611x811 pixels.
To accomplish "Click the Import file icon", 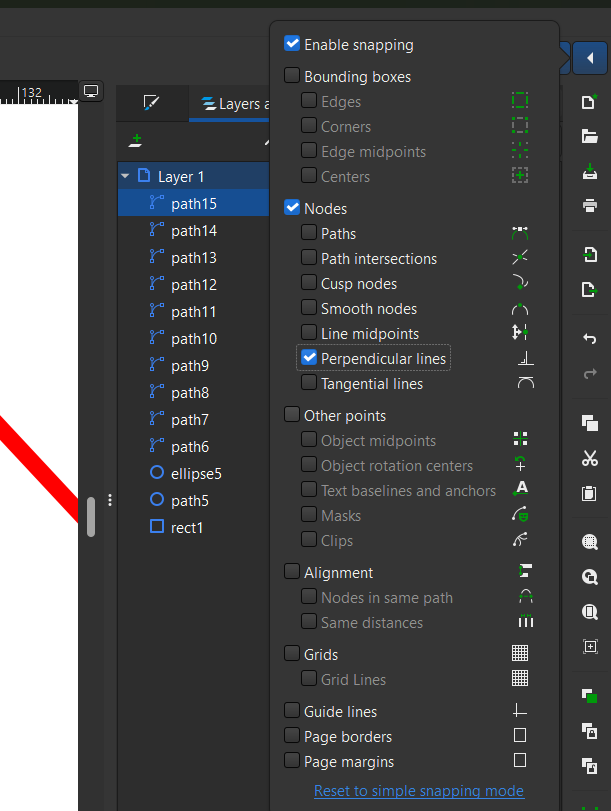I will coord(590,254).
